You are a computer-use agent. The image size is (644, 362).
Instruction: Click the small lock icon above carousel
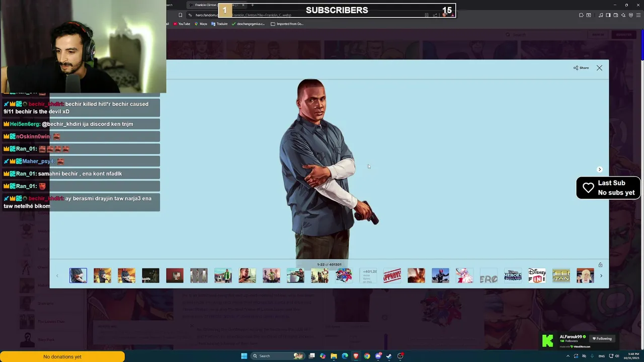[x=600, y=264]
